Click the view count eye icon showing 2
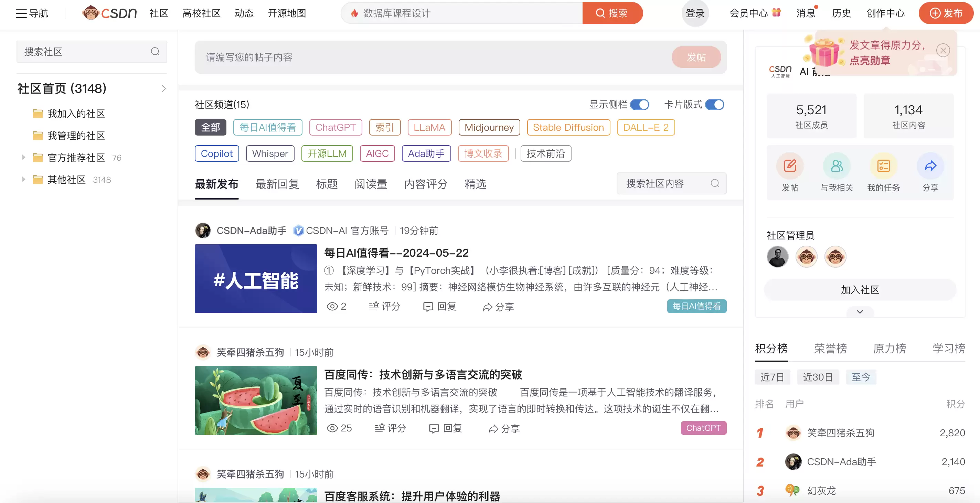 tap(332, 307)
